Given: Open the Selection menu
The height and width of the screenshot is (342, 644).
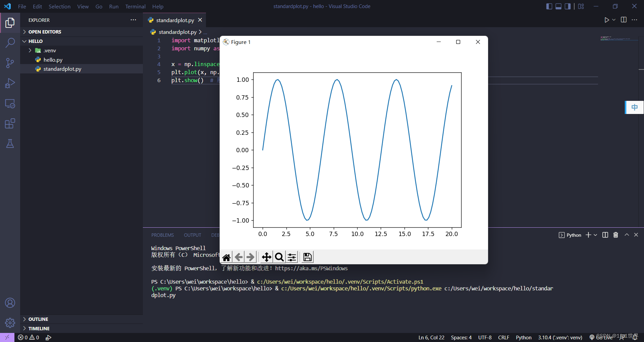Looking at the screenshot, I should 59,6.
